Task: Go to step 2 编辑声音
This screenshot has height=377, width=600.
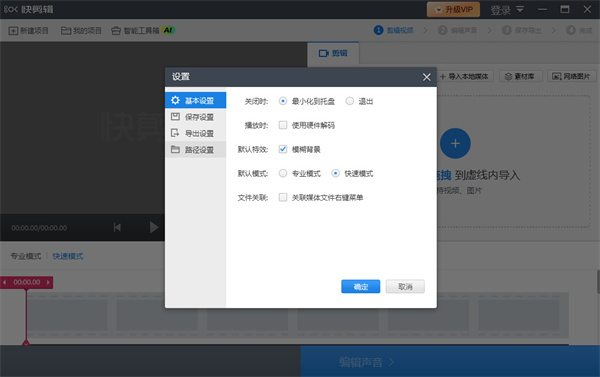Action: coord(458,30)
